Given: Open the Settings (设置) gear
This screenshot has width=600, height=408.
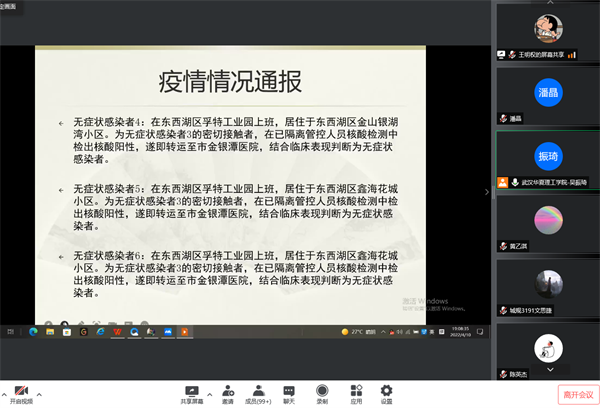Looking at the screenshot, I should (x=386, y=389).
